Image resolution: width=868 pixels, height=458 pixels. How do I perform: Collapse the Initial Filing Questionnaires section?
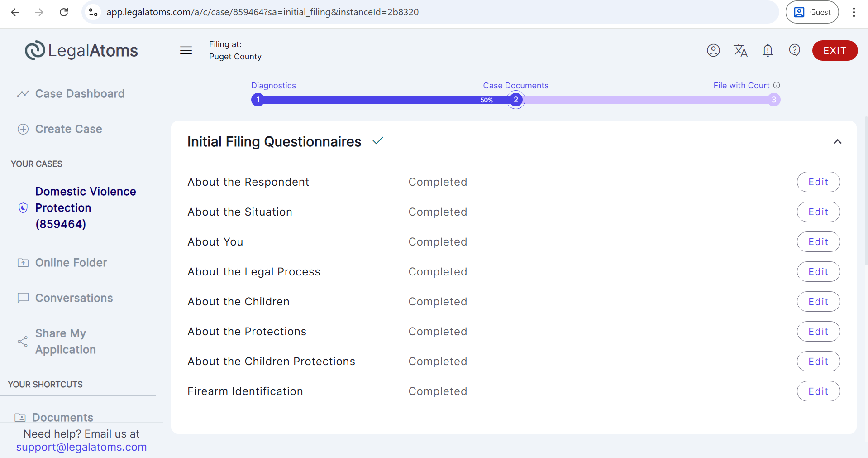pos(837,142)
